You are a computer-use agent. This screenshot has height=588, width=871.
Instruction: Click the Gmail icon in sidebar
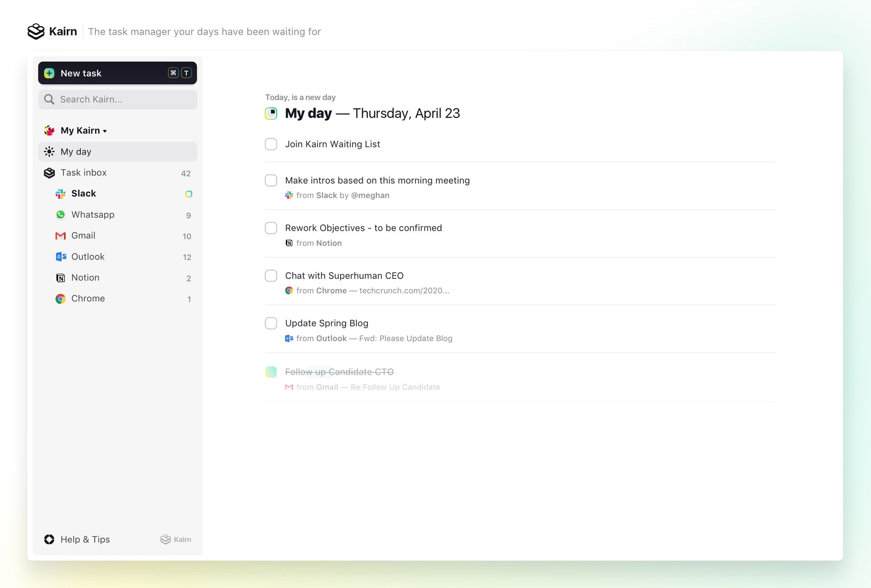[x=61, y=236]
